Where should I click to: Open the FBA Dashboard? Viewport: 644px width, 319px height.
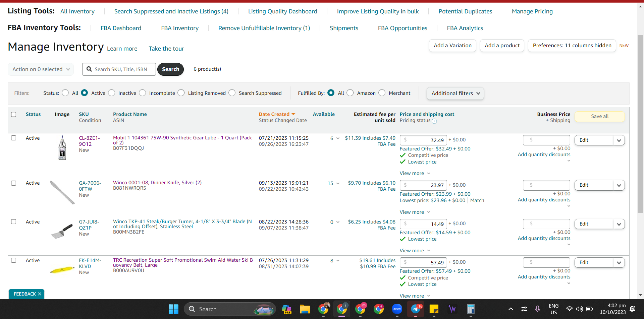point(121,28)
